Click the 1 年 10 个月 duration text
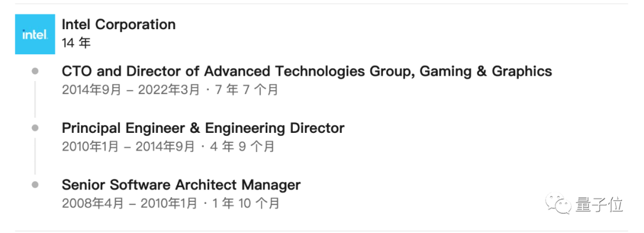This screenshot has width=644, height=233. (246, 203)
